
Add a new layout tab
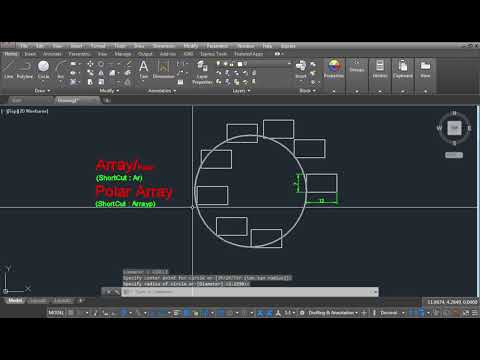click(x=80, y=301)
